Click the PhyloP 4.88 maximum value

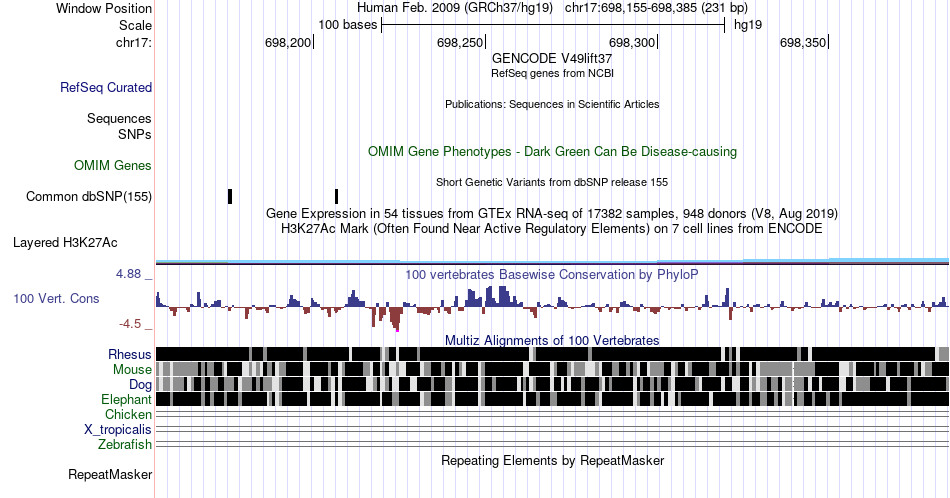tap(128, 274)
